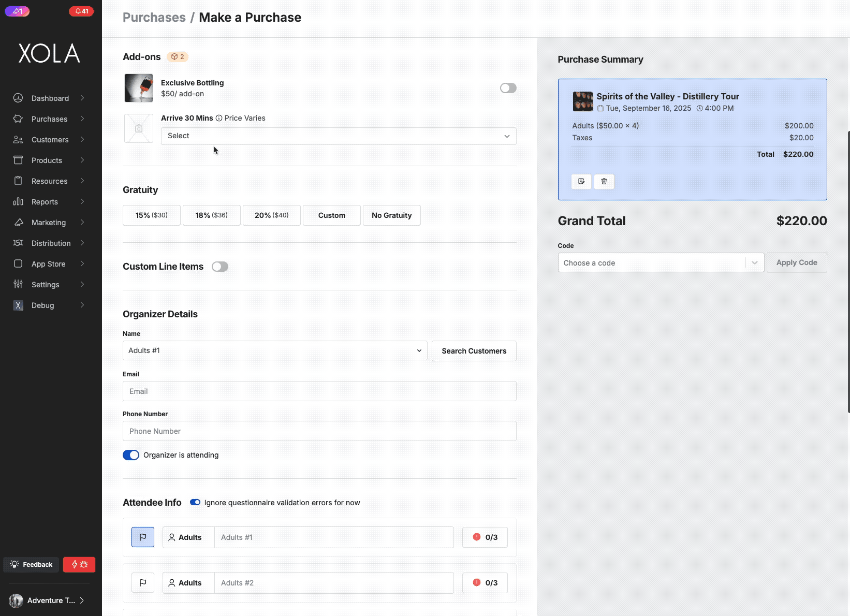Toggle off Organizer is attending switch
This screenshot has width=850, height=616.
tap(131, 455)
